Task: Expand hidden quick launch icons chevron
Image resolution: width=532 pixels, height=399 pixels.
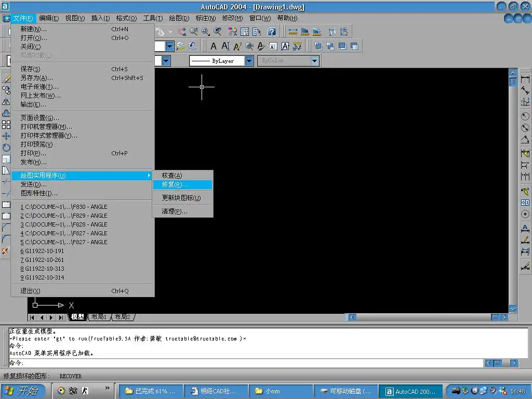Action: (x=108, y=388)
